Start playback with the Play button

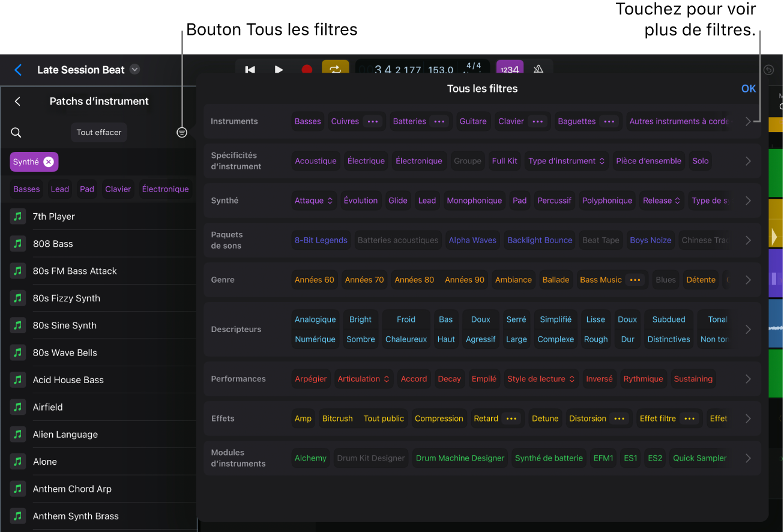tap(279, 70)
